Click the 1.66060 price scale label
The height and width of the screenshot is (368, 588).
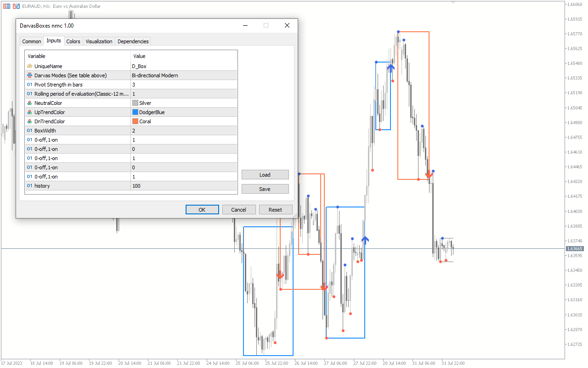pyautogui.click(x=575, y=4)
